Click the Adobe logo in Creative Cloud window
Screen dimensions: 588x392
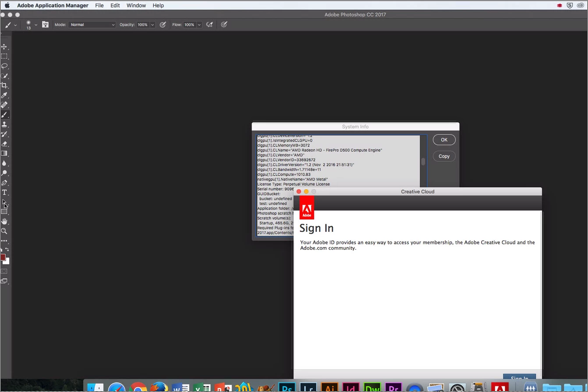tap(307, 208)
